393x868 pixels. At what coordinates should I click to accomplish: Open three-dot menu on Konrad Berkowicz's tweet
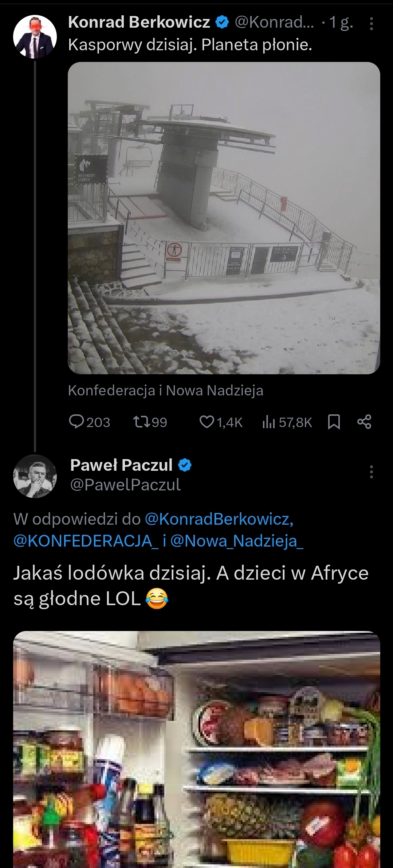371,24
